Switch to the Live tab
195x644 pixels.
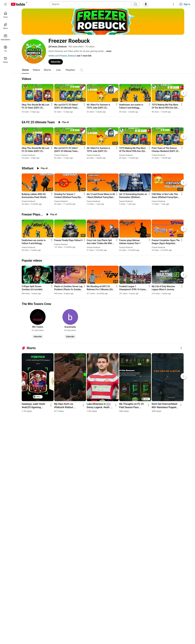click(58, 70)
